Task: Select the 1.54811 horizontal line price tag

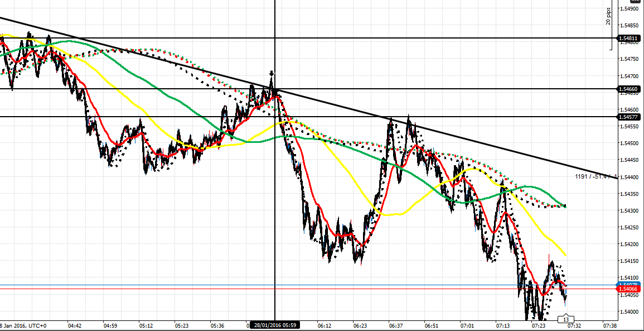Action: 629,39
